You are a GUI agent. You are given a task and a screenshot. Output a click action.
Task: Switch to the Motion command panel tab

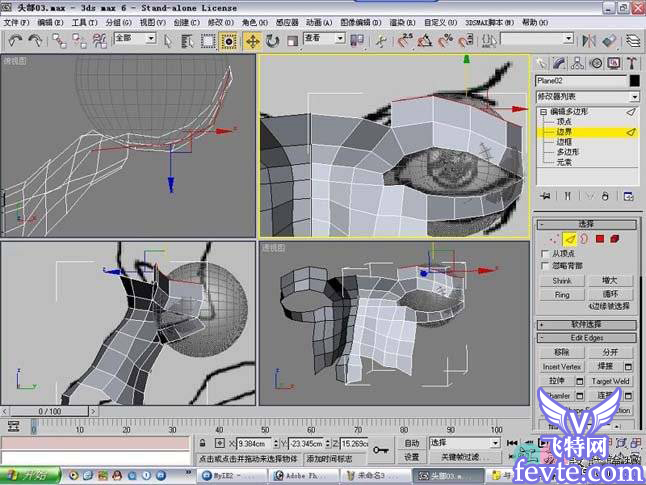[596, 63]
